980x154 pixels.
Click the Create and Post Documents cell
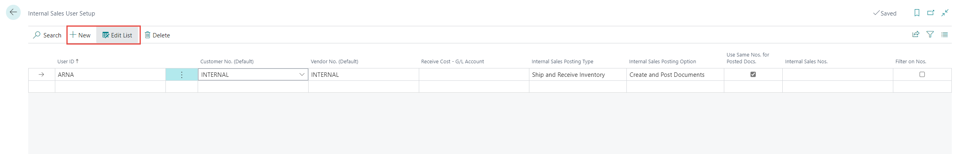tap(675, 74)
